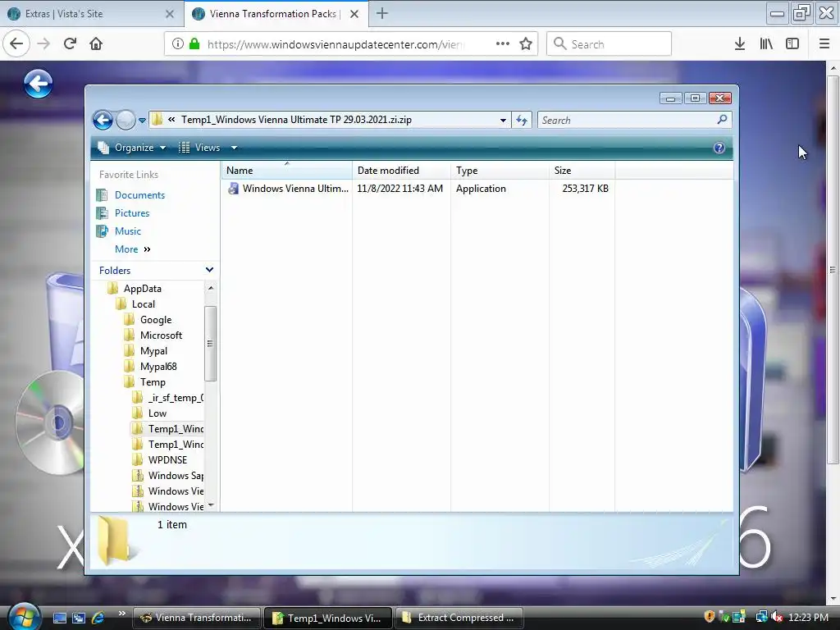The height and width of the screenshot is (630, 840).
Task: Expand More favorite links
Action: (x=132, y=249)
